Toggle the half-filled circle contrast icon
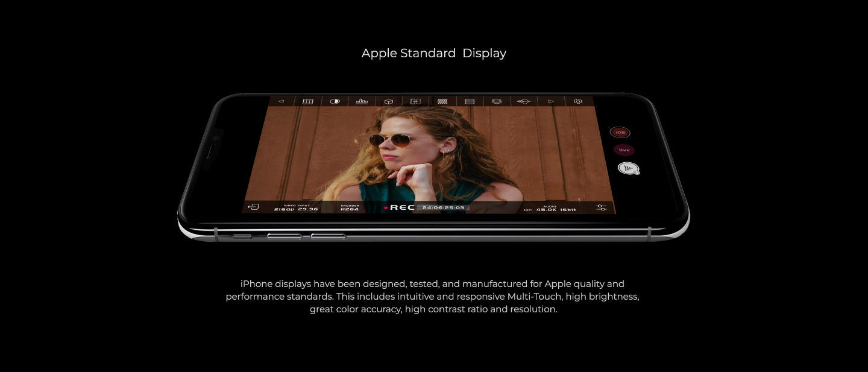This screenshot has width=868, height=372. pos(335,101)
